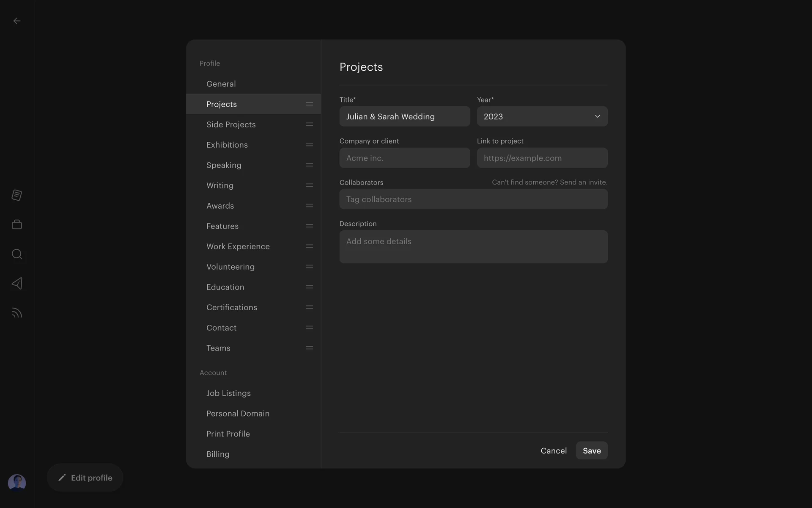Click the RSS feed icon
The width and height of the screenshot is (812, 508).
(17, 313)
